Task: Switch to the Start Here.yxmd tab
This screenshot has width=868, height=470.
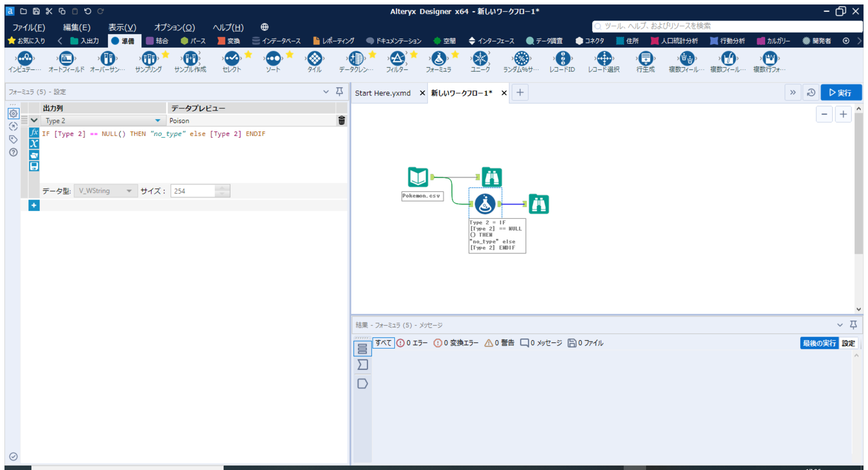Action: click(383, 93)
